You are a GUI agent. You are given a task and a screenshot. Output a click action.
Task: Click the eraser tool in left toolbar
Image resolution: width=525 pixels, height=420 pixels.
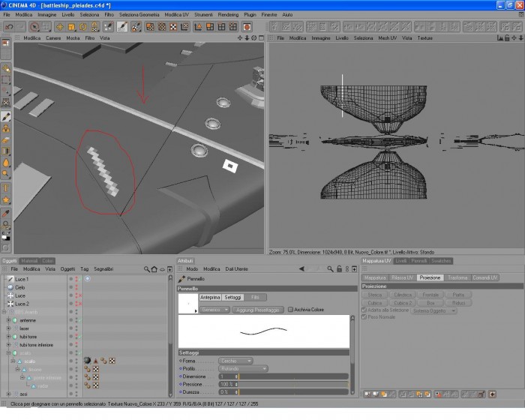tap(6, 140)
